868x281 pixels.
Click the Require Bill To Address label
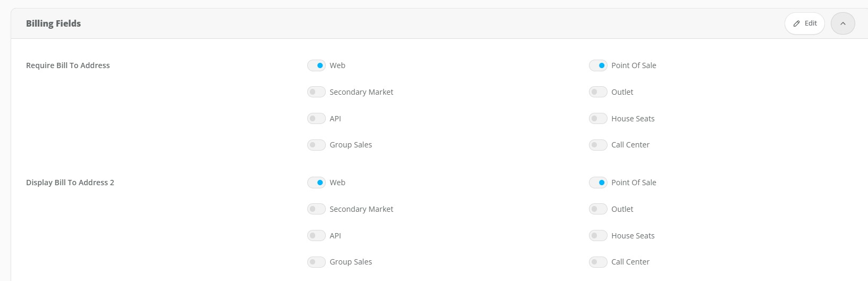[x=68, y=65]
